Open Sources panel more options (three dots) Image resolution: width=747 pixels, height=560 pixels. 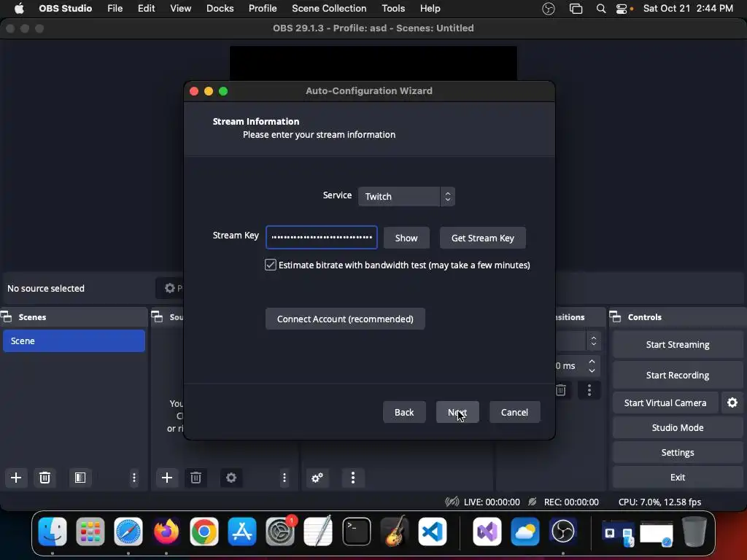point(285,478)
